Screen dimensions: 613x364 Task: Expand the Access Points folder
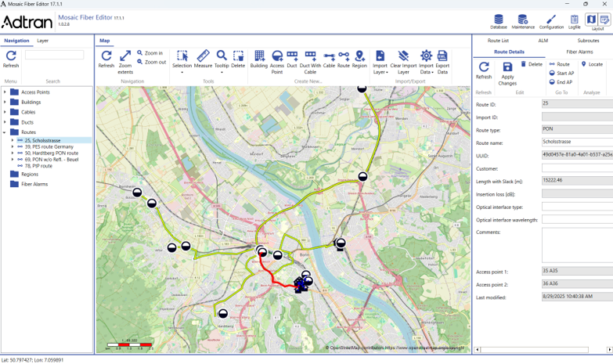click(5, 92)
